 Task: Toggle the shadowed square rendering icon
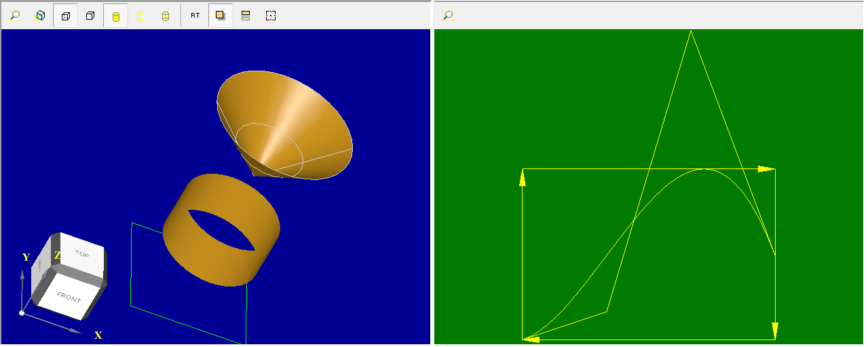(x=220, y=16)
